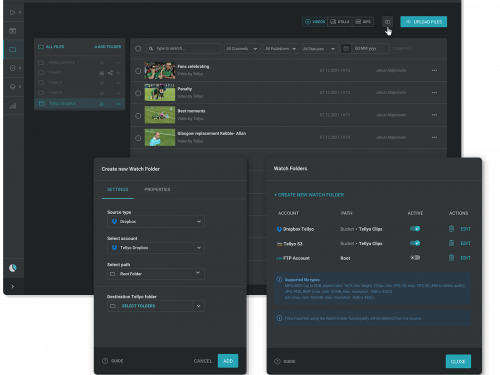Select all files with header radio circle
The image size is (500, 375).
(x=138, y=49)
